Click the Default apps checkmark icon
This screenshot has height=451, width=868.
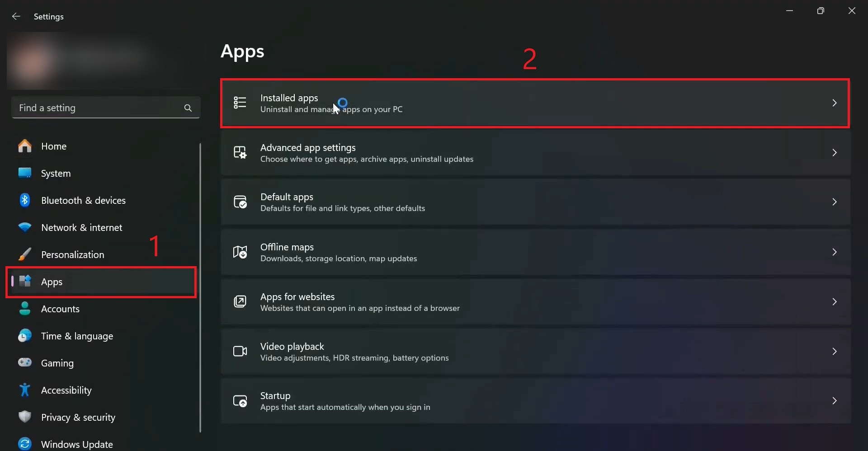coord(240,202)
